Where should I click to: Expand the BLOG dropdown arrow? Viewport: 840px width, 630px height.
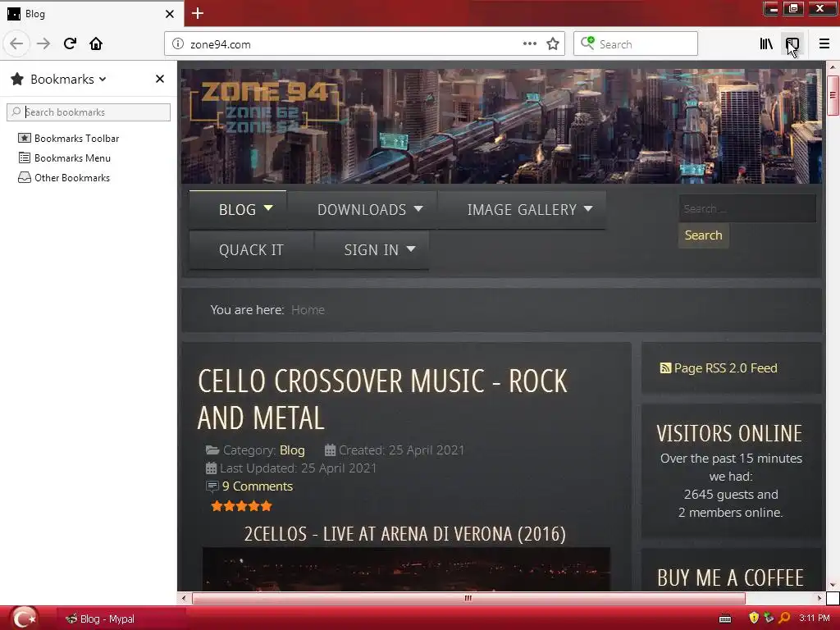pos(268,208)
